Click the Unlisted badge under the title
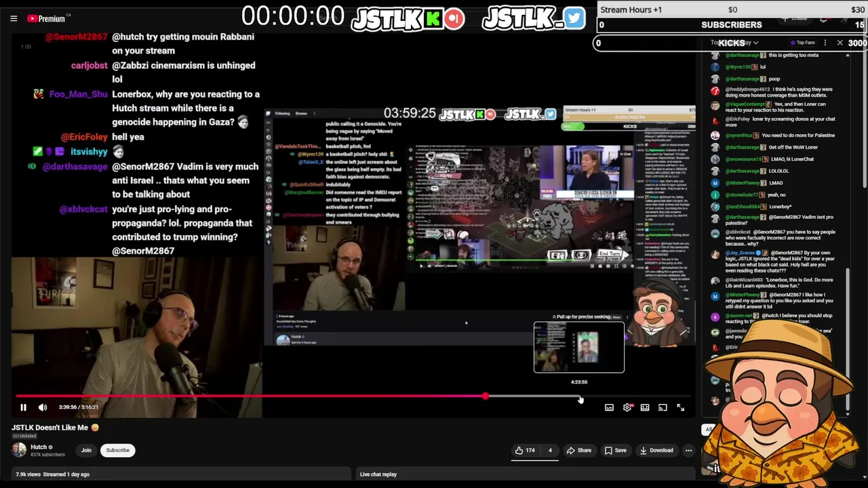The image size is (868, 488). [24, 436]
